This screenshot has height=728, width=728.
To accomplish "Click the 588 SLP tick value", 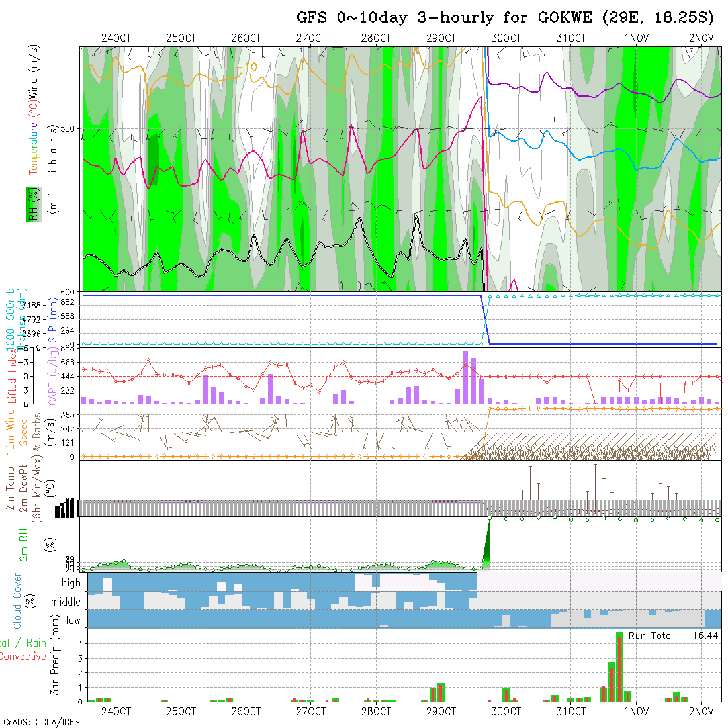I will click(x=68, y=316).
